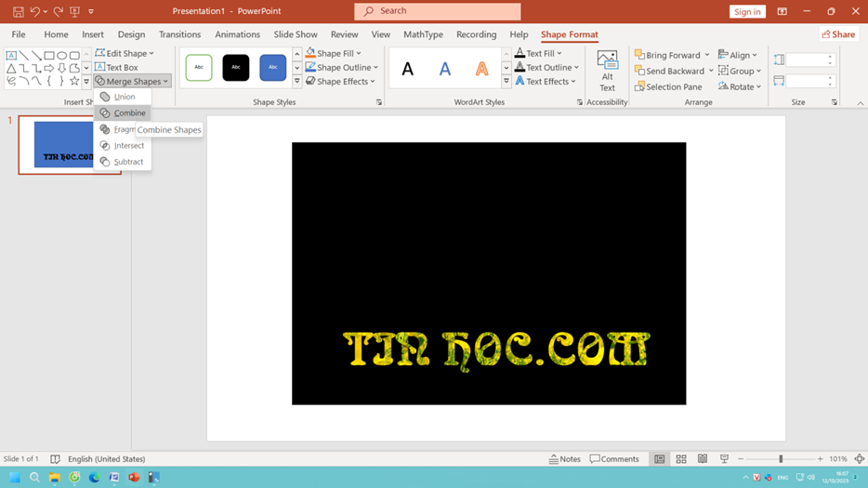
Task: Expand the Shape Fill dropdown
Action: (359, 54)
